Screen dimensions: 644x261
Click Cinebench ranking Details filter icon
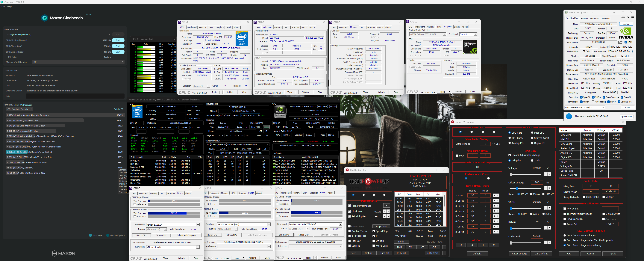click(122, 109)
